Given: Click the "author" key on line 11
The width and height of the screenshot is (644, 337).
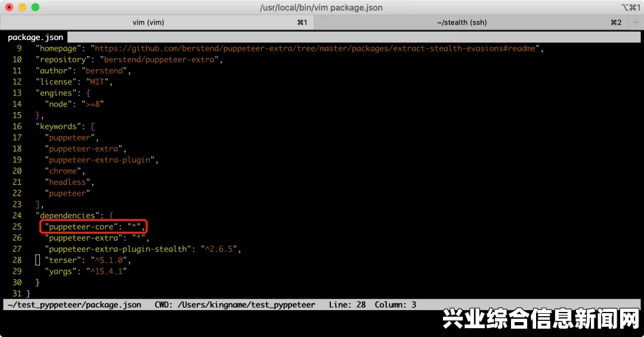Looking at the screenshot, I should [54, 71].
